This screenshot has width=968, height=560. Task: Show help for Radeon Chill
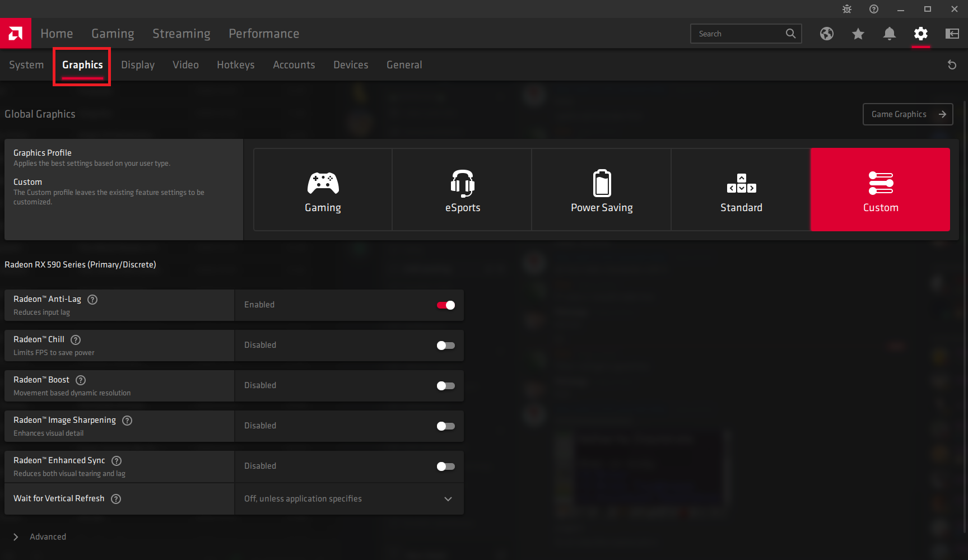pos(76,340)
